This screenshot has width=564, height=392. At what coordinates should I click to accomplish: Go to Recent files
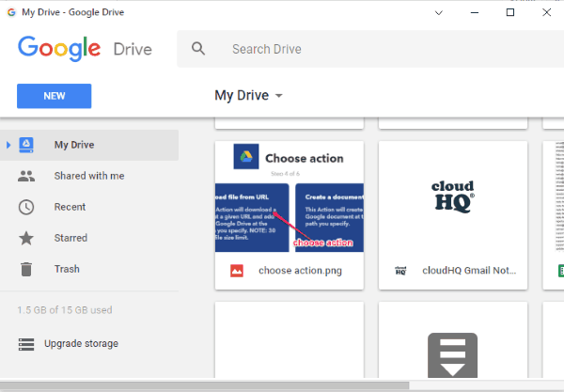pyautogui.click(x=70, y=207)
